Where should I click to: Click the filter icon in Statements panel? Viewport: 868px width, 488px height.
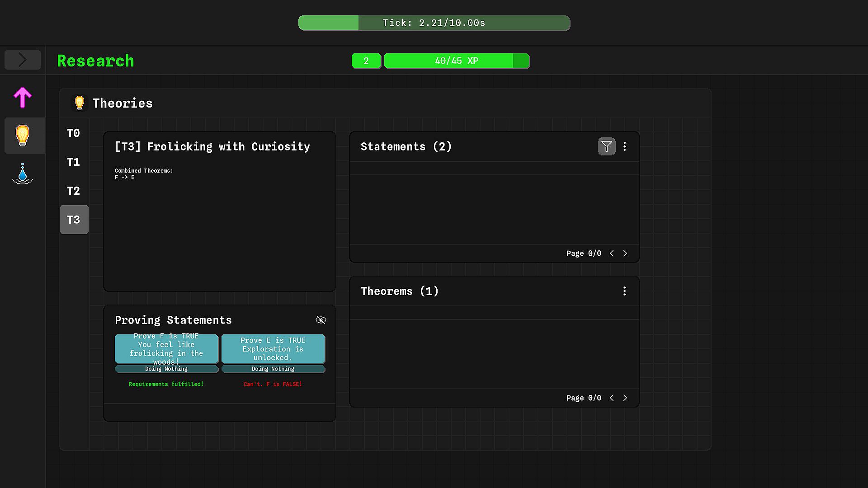point(606,146)
